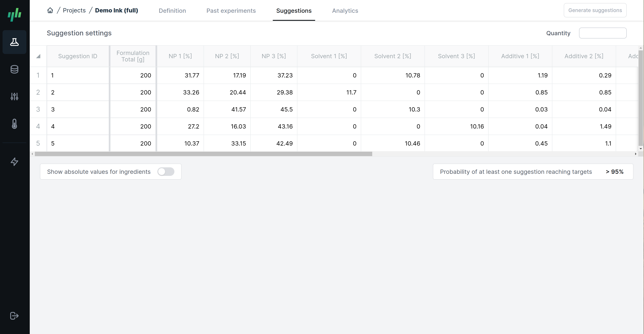Open the Past experiments tab
This screenshot has height=334, width=644.
click(x=231, y=11)
